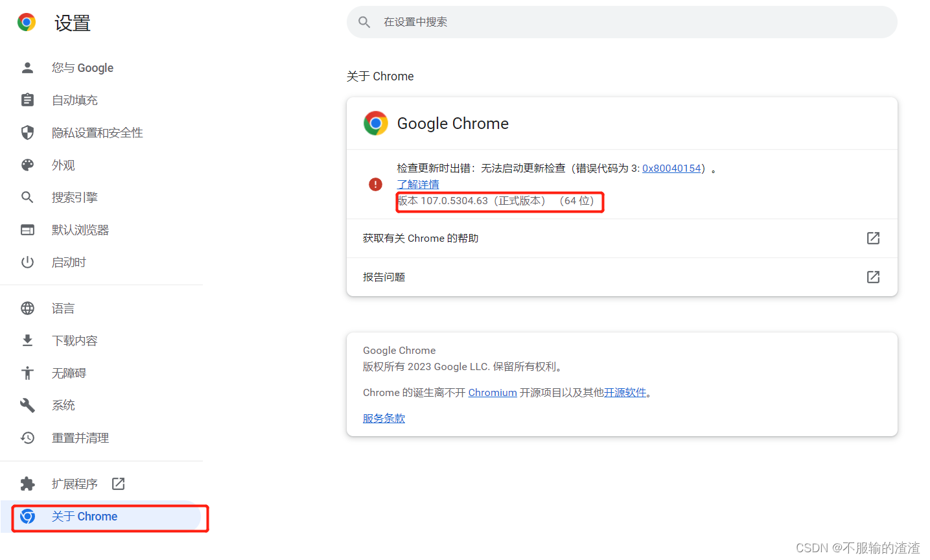Open the 了解详情 link
The image size is (930, 560).
[417, 184]
